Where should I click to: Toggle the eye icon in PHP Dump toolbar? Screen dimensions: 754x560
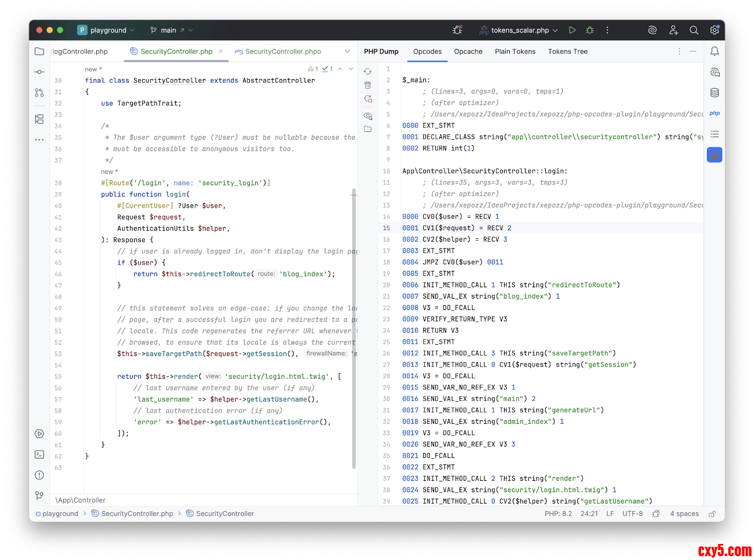coord(368,116)
